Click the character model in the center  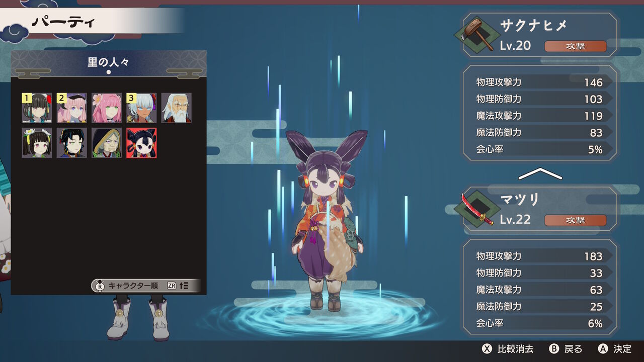(327, 220)
